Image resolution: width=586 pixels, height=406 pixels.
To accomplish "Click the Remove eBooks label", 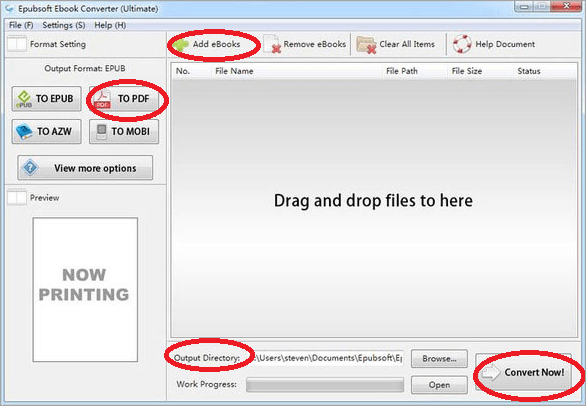I will 315,44.
